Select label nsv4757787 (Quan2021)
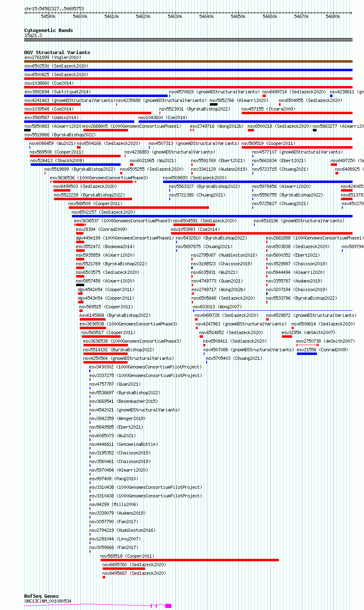364x610 pixels. (115, 384)
